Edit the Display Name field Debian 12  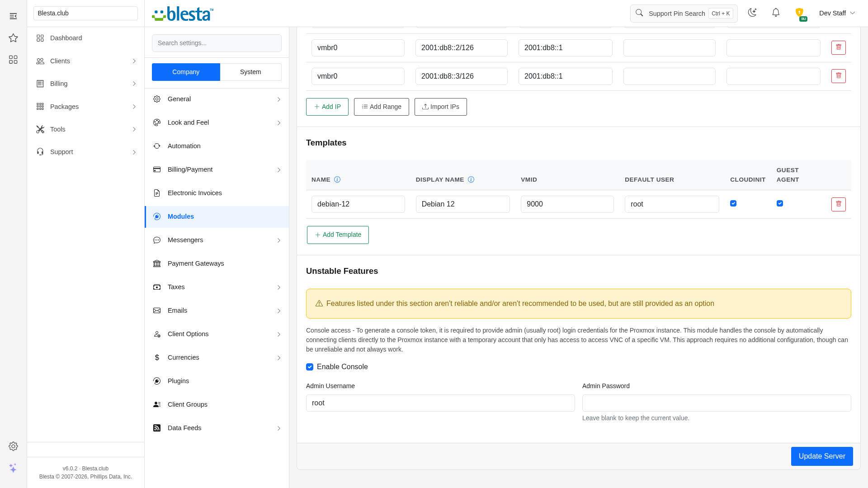(x=463, y=204)
